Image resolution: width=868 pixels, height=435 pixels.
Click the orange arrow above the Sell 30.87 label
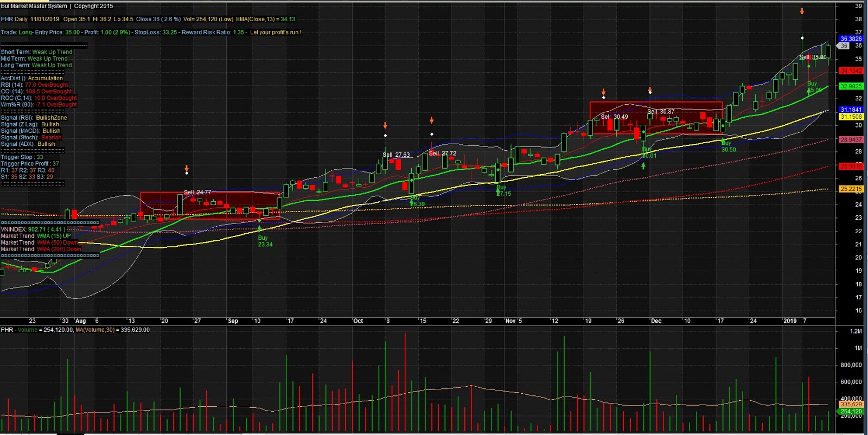click(650, 90)
